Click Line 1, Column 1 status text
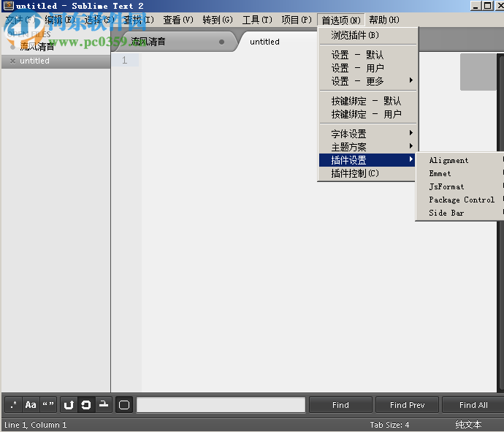504x432 pixels. (35, 425)
